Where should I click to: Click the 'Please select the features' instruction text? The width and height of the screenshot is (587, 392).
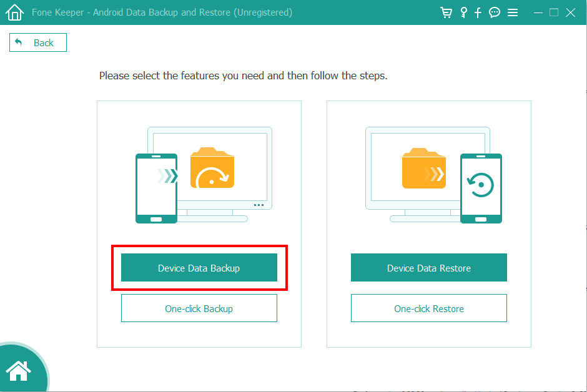243,76
